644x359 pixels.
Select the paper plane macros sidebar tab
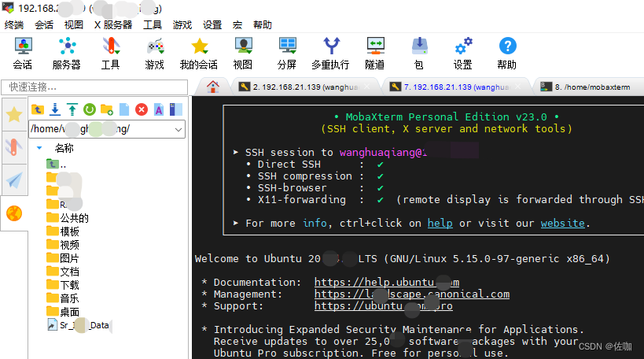point(14,180)
